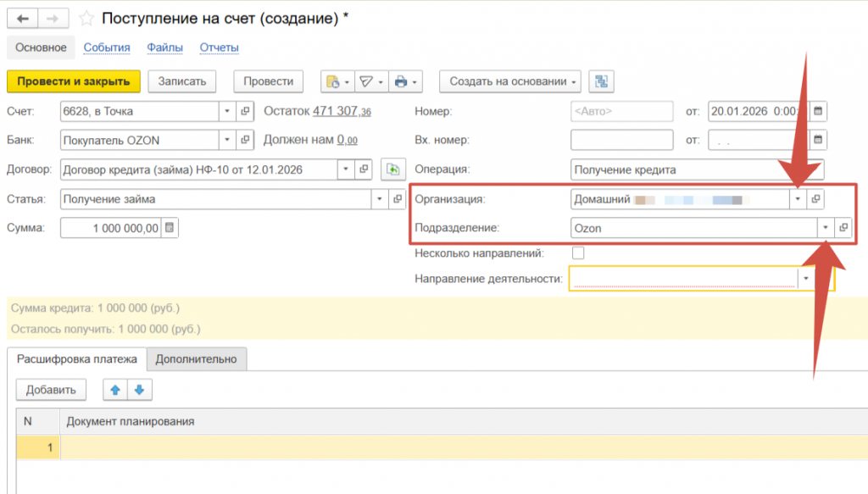This screenshot has width=868, height=494.
Task: Move row down with blue arrow
Action: click(139, 390)
